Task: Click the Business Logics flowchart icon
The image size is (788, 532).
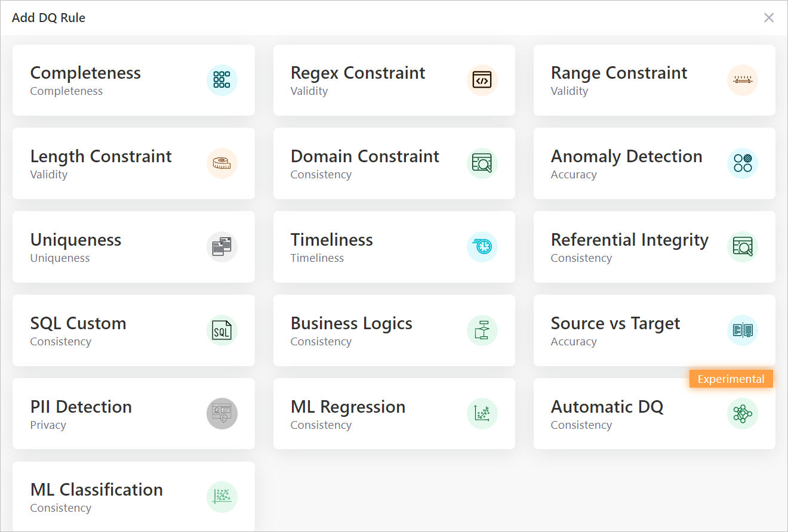Action: 482,330
